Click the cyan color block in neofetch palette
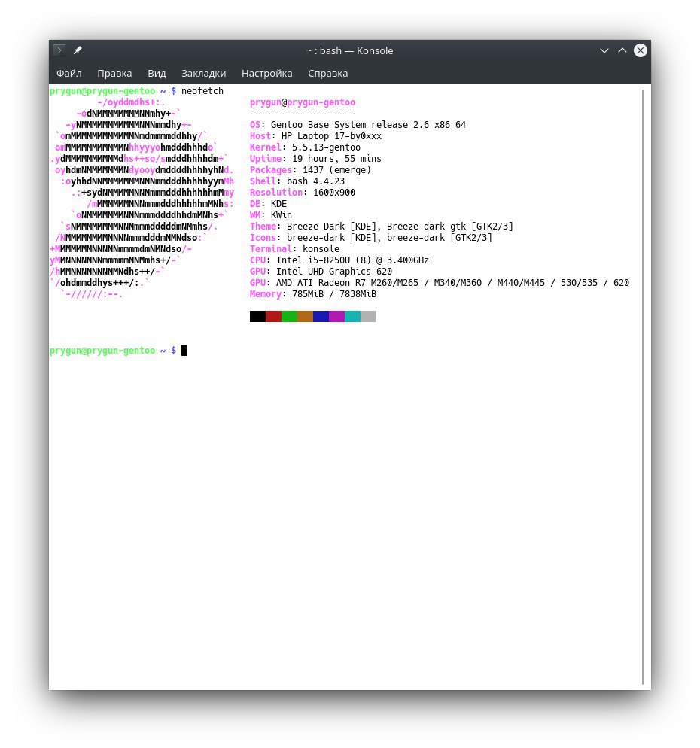 [x=352, y=316]
